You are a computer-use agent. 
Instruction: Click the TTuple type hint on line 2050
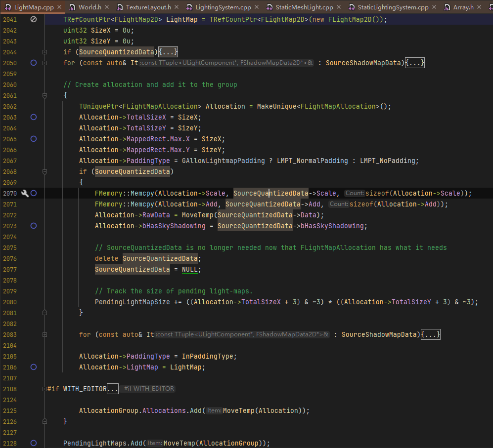[226, 63]
